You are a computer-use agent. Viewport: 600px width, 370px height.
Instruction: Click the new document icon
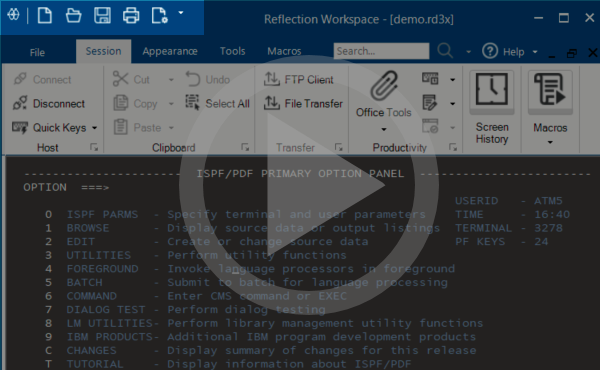tap(44, 16)
